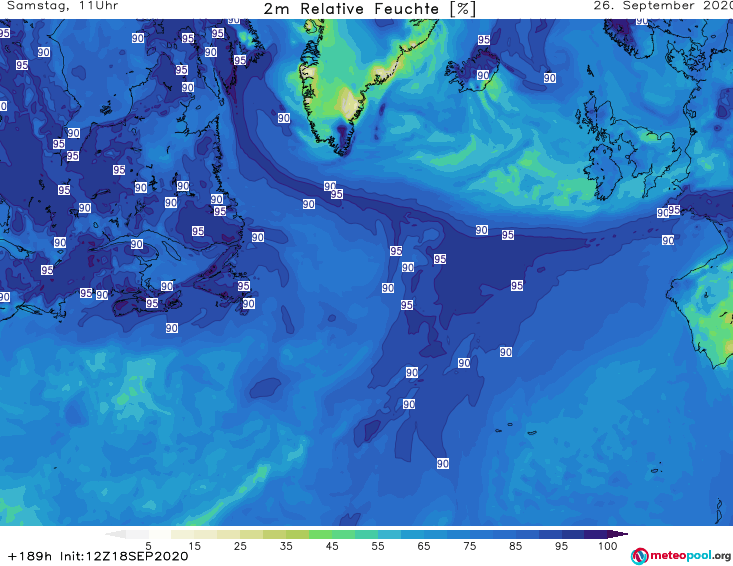Click the '+189h Init:12Z18SEP2020' forecast label
The width and height of the screenshot is (733, 566).
tap(98, 556)
